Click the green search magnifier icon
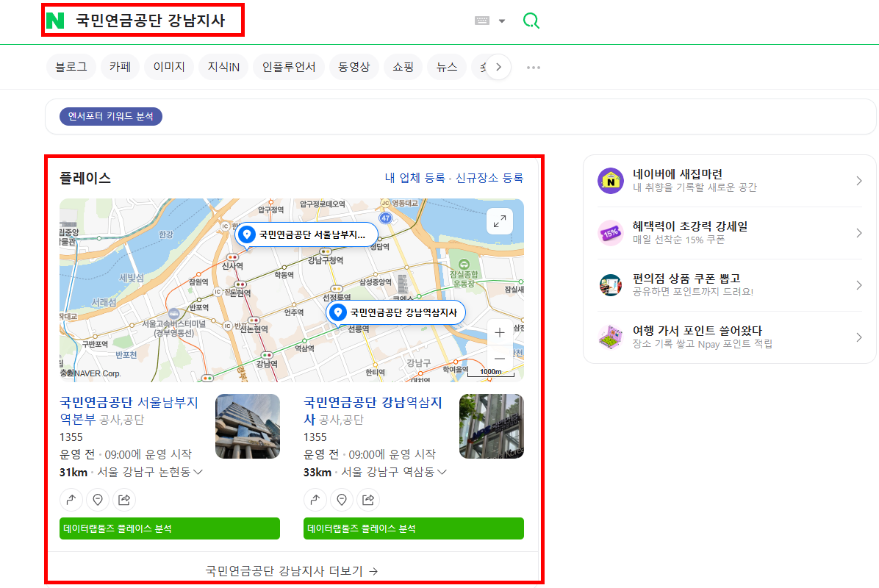The image size is (879, 588). pos(531,21)
